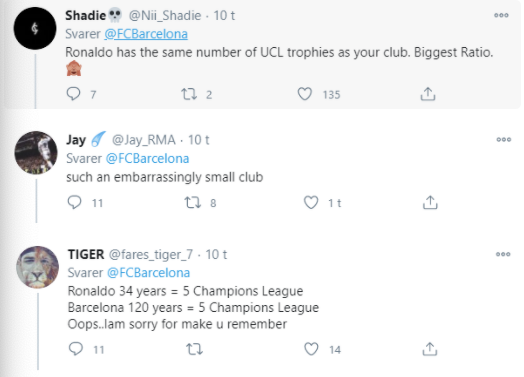Open Shadie's black profile picture
524x377 pixels.
click(35, 28)
